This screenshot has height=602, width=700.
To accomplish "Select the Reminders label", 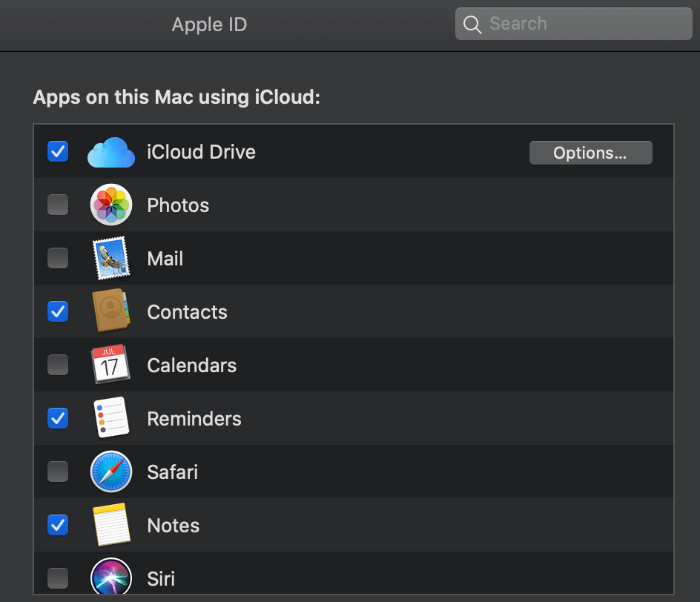I will [x=194, y=419].
